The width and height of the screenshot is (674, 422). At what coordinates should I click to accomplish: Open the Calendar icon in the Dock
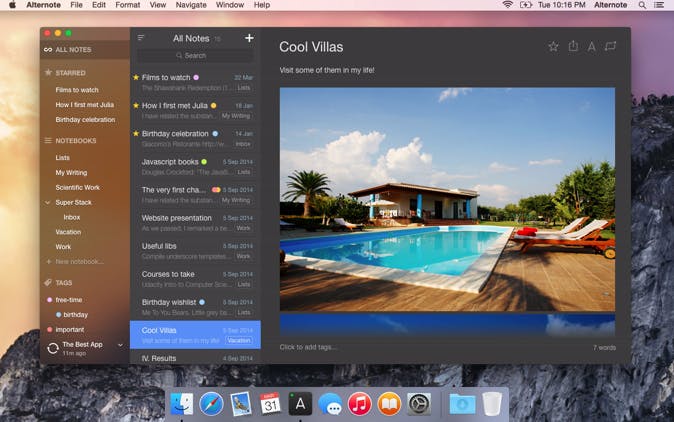[270, 404]
